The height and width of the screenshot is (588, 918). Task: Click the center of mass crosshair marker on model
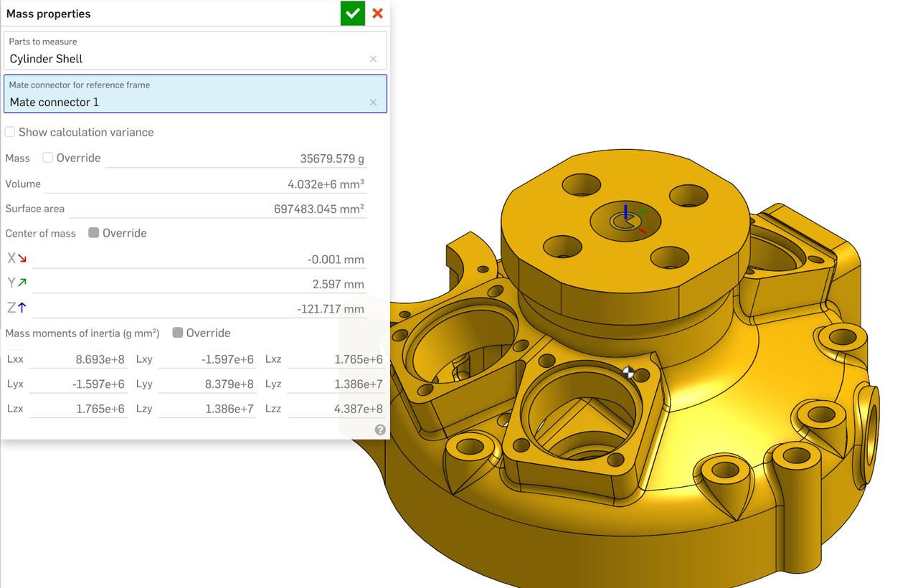(629, 372)
